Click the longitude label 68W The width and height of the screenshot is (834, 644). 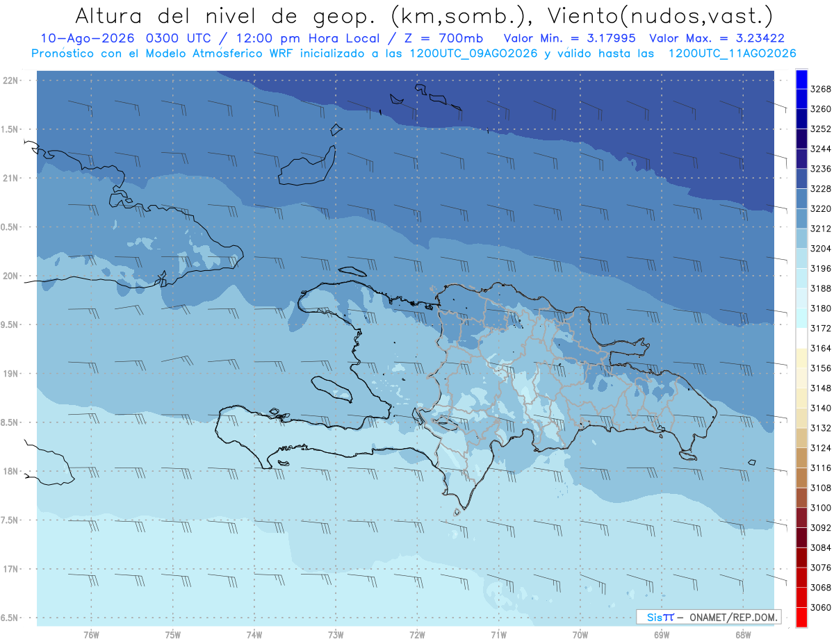743,635
